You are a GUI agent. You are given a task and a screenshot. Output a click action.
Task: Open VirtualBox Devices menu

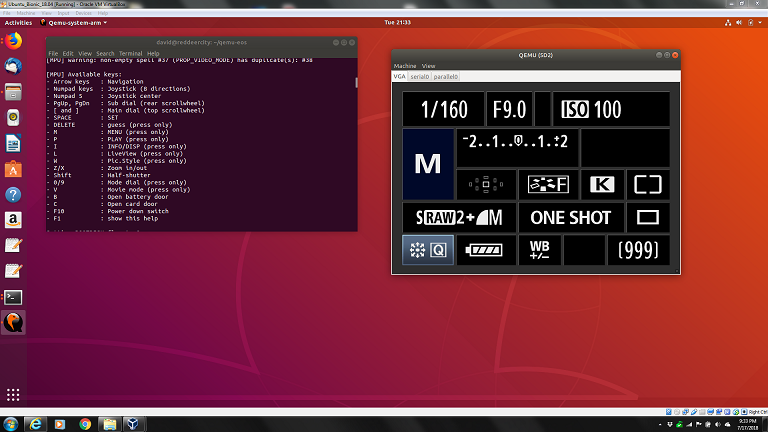pyautogui.click(x=83, y=13)
